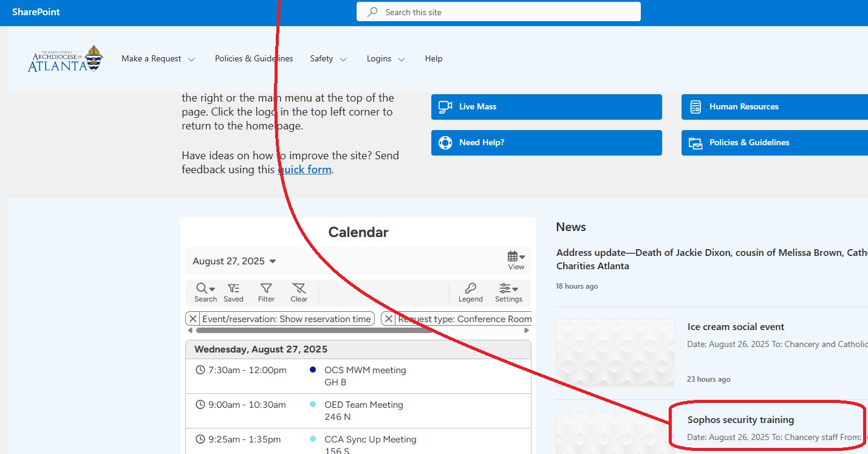Change the calendar View

tap(516, 260)
